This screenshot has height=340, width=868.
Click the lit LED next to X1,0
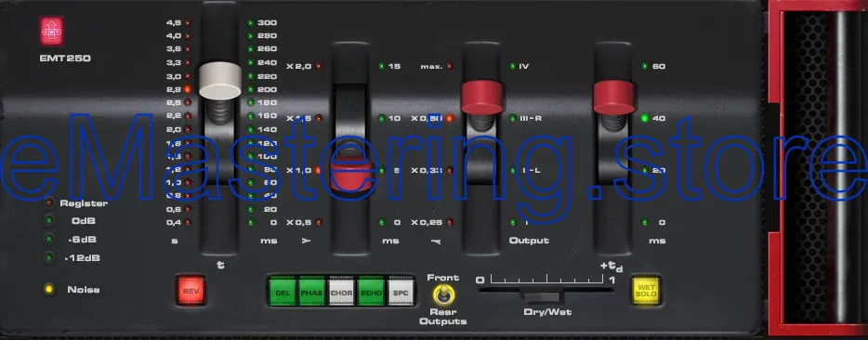319,171
